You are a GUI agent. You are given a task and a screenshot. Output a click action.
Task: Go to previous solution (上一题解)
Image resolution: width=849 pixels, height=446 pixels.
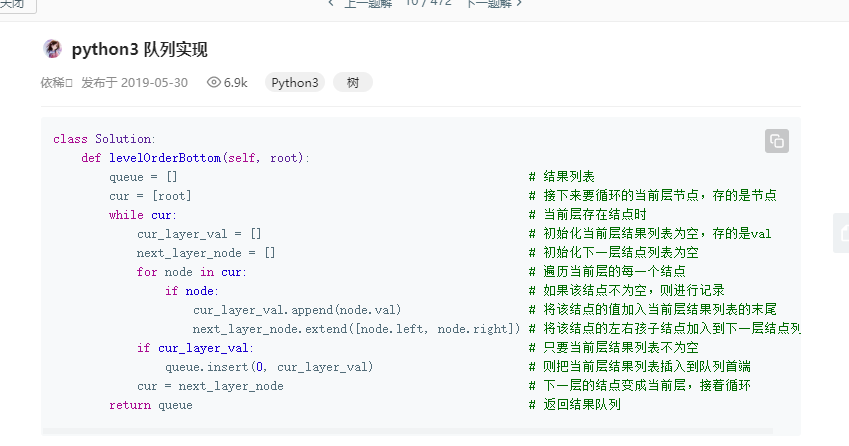(366, 3)
